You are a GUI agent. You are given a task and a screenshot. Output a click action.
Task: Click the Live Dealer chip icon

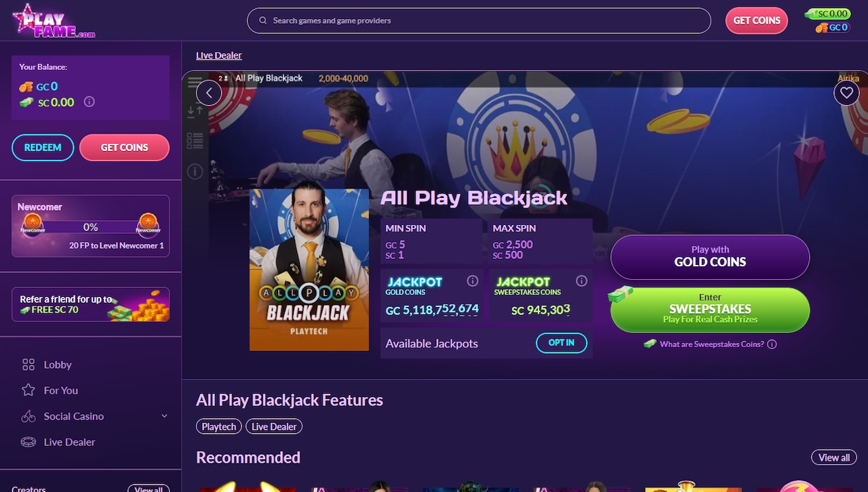[x=28, y=442]
